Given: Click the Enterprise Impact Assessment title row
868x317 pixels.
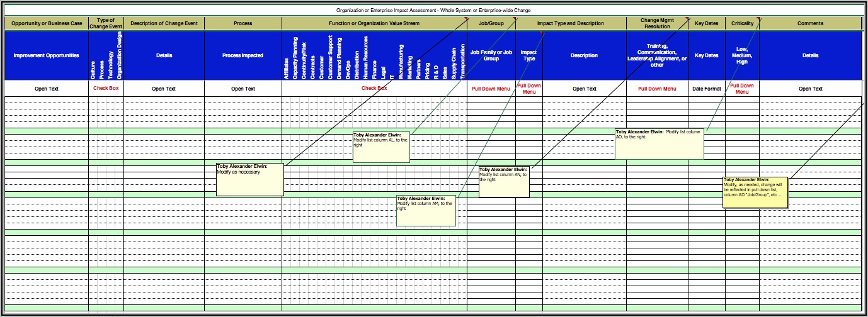Looking at the screenshot, I should tap(433, 10).
